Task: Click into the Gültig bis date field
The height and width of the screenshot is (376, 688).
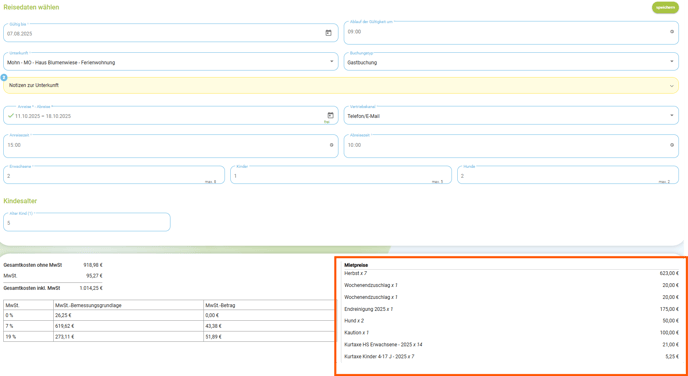Action: tap(171, 33)
